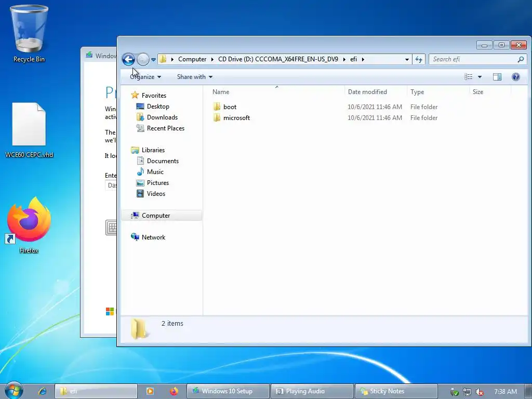Open Explorer help

(x=516, y=77)
